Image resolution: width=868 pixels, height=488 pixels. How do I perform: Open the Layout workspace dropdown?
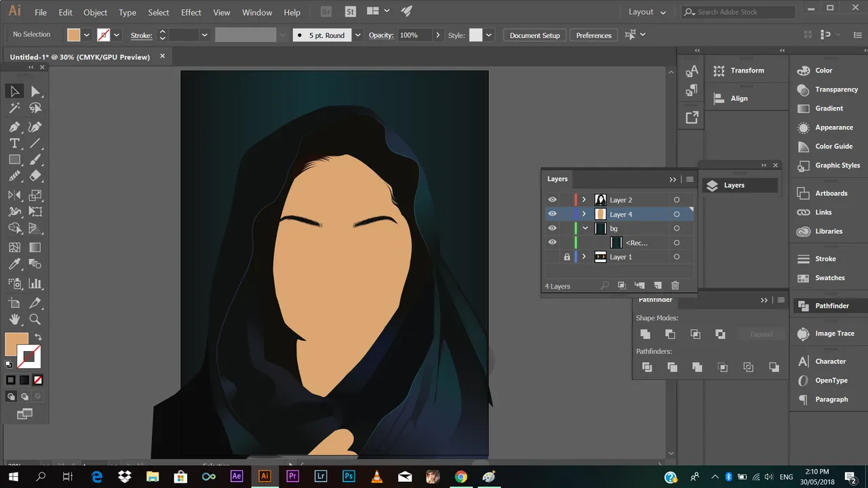click(647, 12)
